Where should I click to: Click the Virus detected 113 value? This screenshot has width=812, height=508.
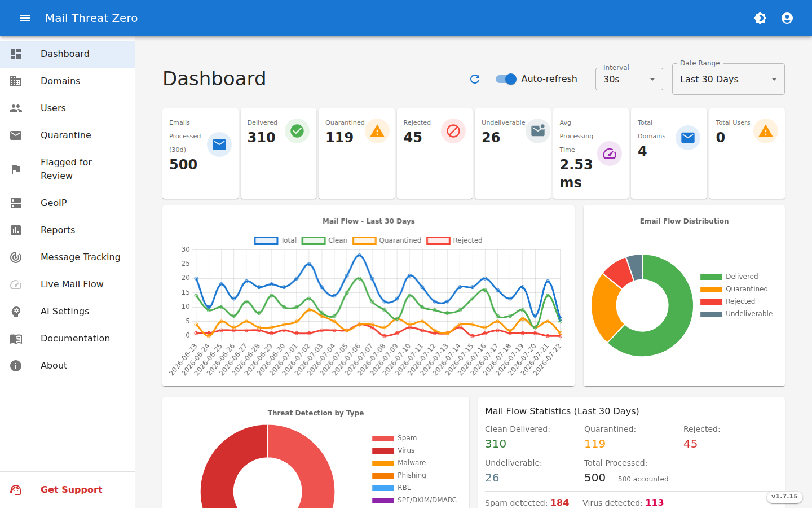(654, 502)
